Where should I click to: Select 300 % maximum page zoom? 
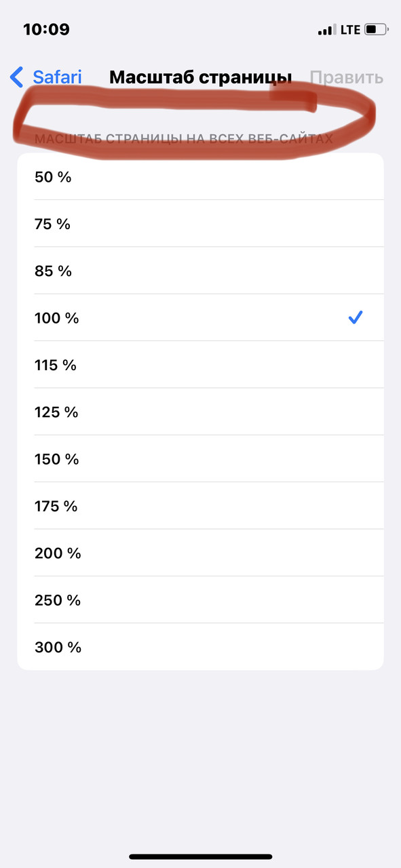click(200, 647)
